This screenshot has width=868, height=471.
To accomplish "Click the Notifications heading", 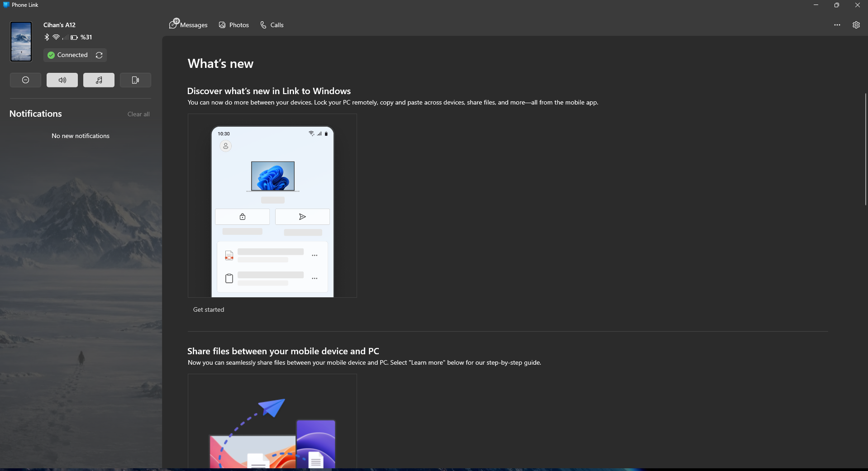I will (36, 114).
